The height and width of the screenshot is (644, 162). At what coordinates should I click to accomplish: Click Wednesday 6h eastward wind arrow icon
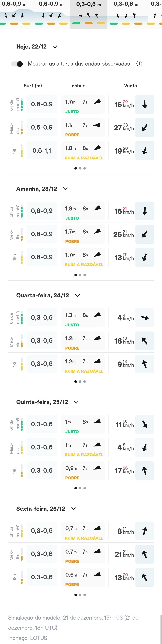pyautogui.click(x=145, y=318)
